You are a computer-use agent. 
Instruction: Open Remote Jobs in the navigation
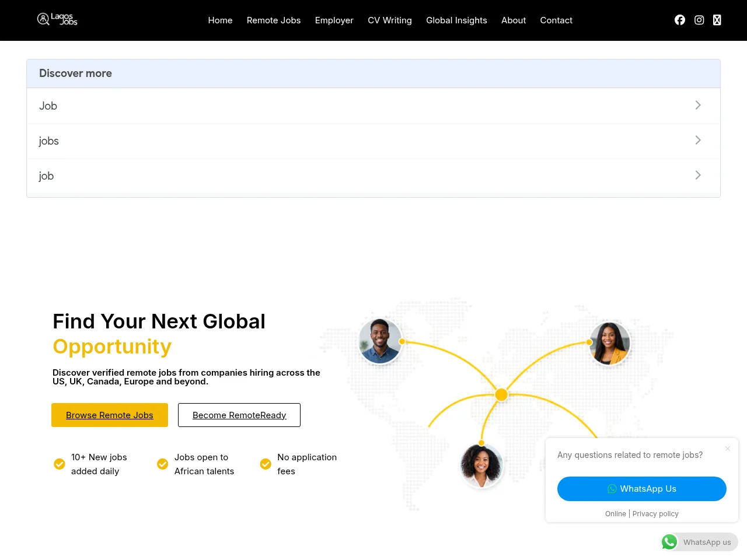[274, 20]
